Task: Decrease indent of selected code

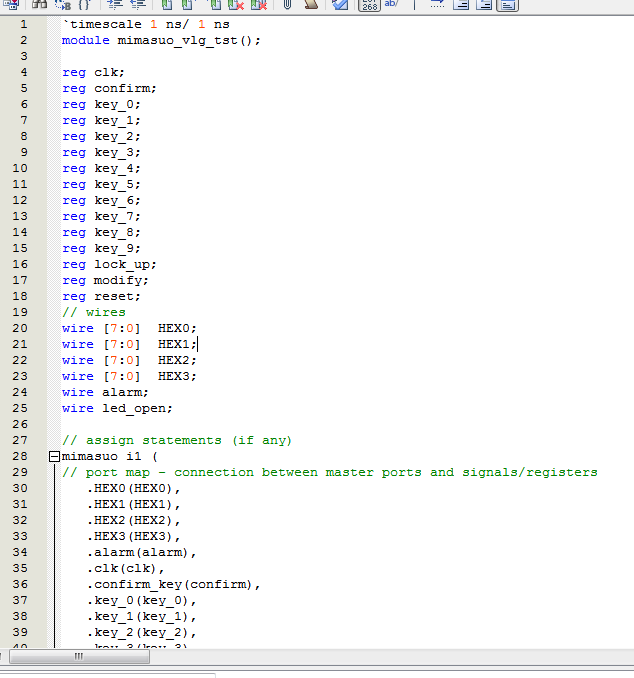Action: click(x=138, y=4)
